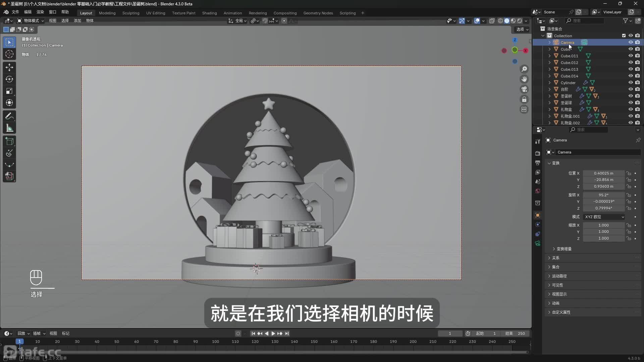Toggle the Collection exclude checkbox
The width and height of the screenshot is (644, 362).
[624, 36]
